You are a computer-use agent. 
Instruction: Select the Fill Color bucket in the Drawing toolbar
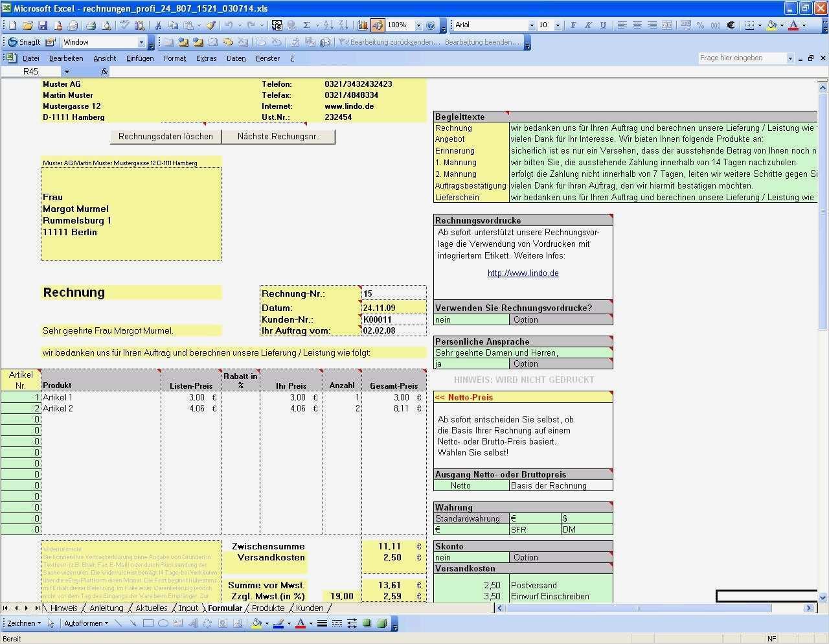click(258, 623)
